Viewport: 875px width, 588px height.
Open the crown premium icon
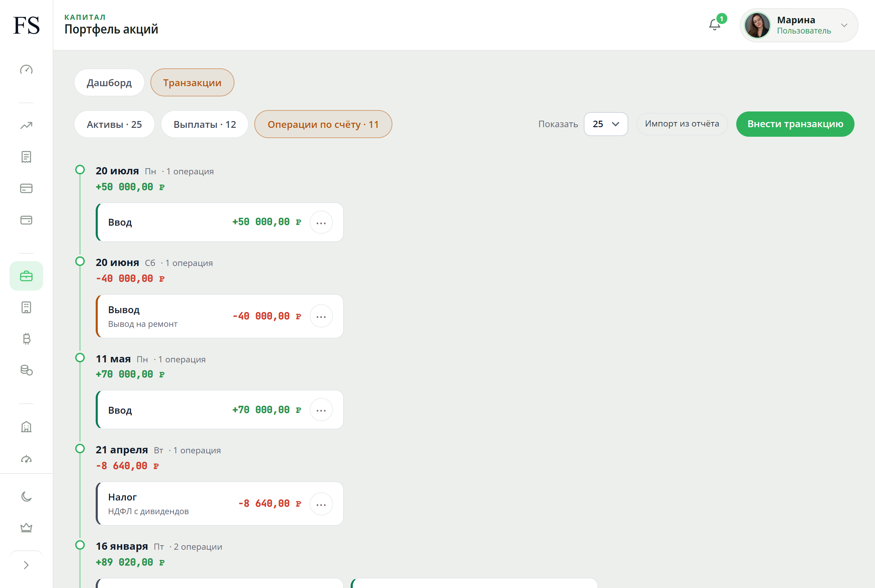[26, 527]
